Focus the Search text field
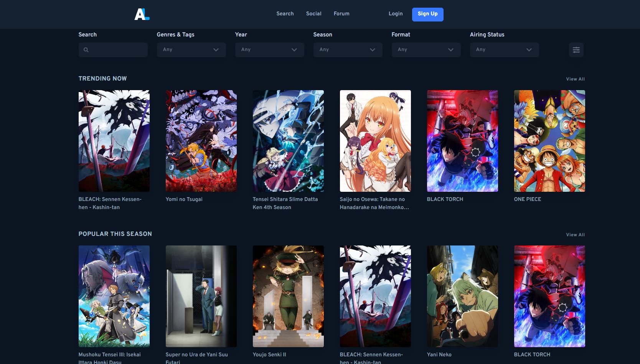Screen dimensions: 640x364 (x=113, y=50)
